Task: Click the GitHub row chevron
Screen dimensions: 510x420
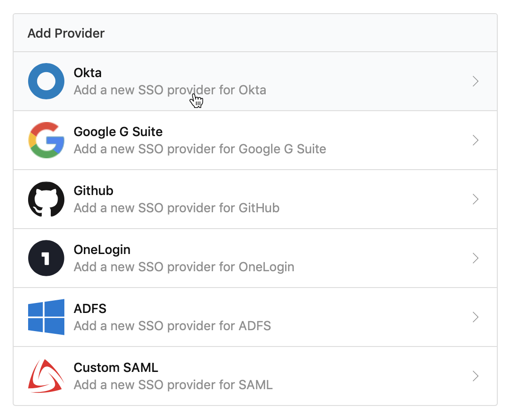Action: coord(475,199)
